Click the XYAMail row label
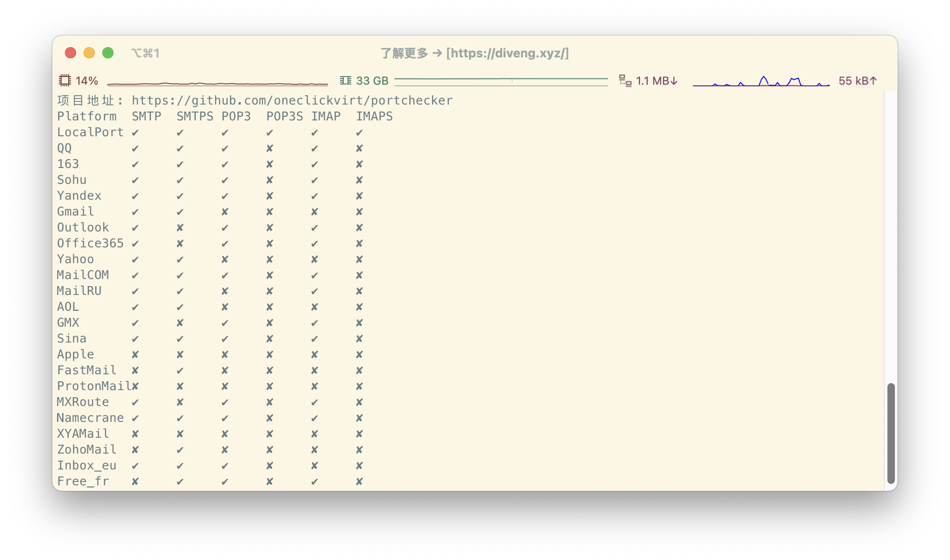This screenshot has height=560, width=950. click(x=83, y=434)
